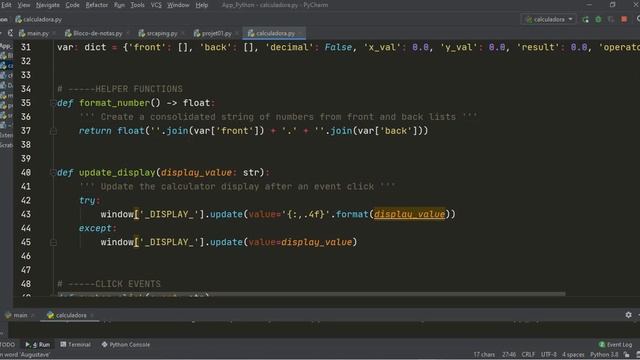Open the Python Console tool window
Screen dimensions: 640x360
[126, 344]
